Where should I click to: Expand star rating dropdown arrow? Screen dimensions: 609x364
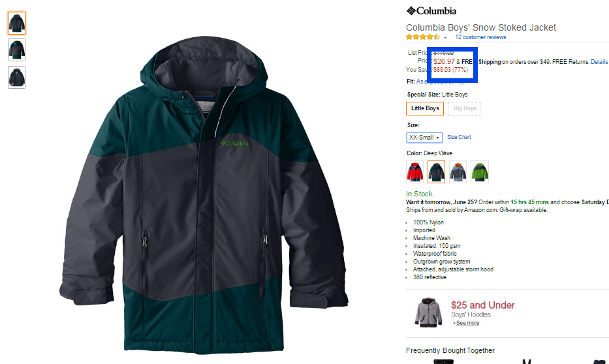click(445, 38)
